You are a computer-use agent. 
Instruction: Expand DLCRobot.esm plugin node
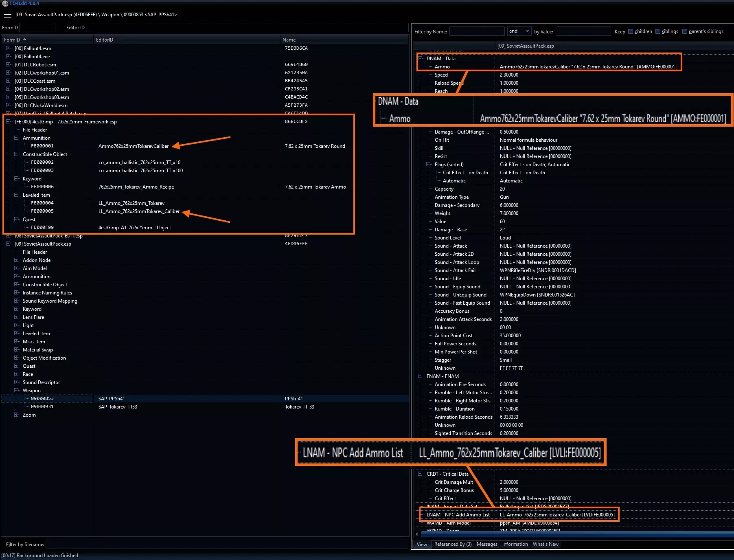8,64
